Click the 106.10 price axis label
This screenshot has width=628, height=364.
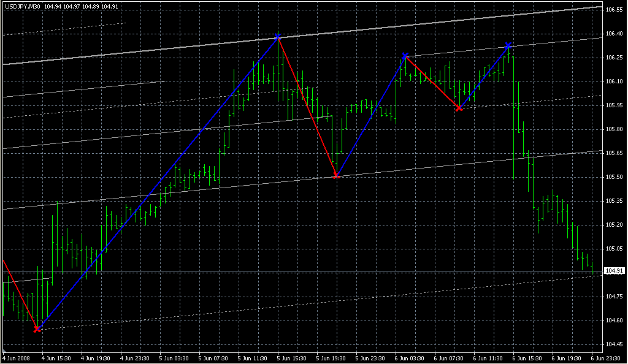click(614, 82)
